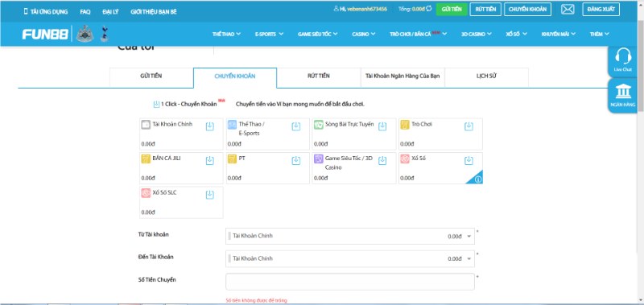This screenshot has width=644, height=305.
Task: Open the LỊCH SỬ tab
Action: [x=487, y=77]
